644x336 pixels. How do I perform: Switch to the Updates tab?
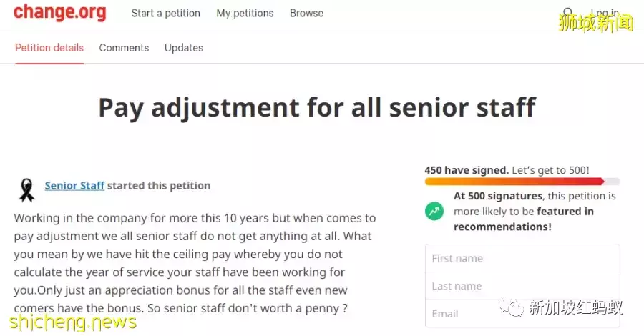click(x=184, y=48)
